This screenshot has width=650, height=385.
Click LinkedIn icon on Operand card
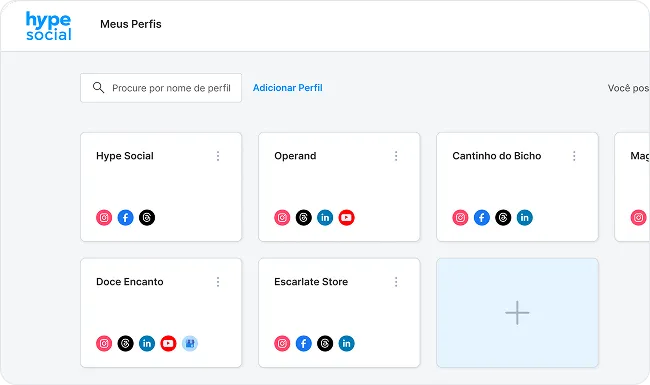coord(325,218)
